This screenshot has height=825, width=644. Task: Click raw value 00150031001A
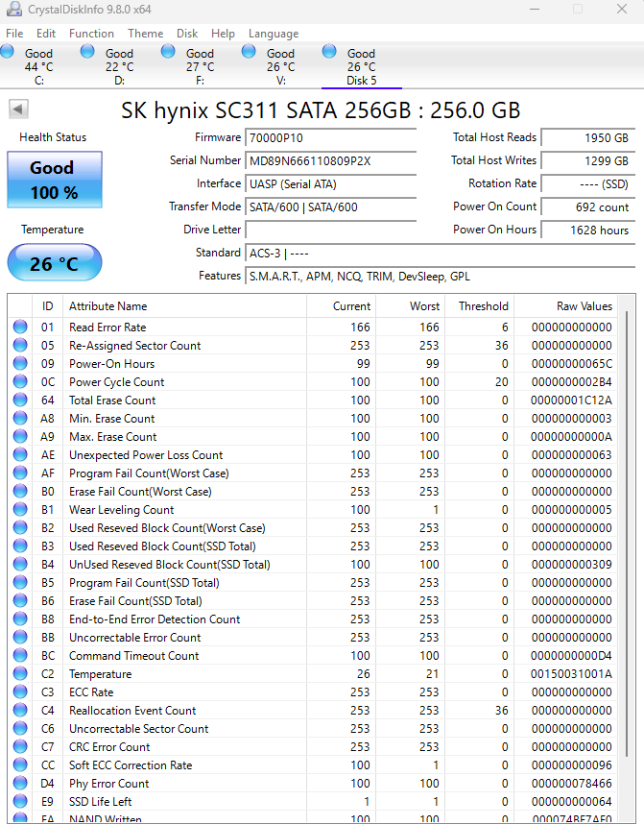pyautogui.click(x=571, y=674)
